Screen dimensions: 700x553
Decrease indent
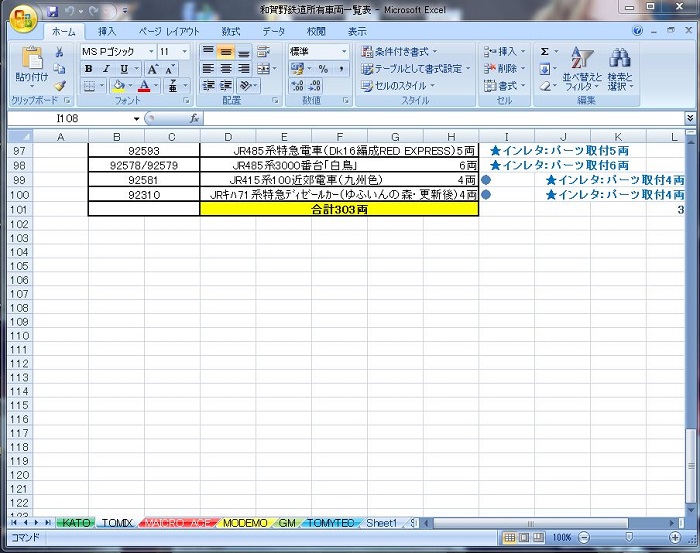tap(208, 86)
